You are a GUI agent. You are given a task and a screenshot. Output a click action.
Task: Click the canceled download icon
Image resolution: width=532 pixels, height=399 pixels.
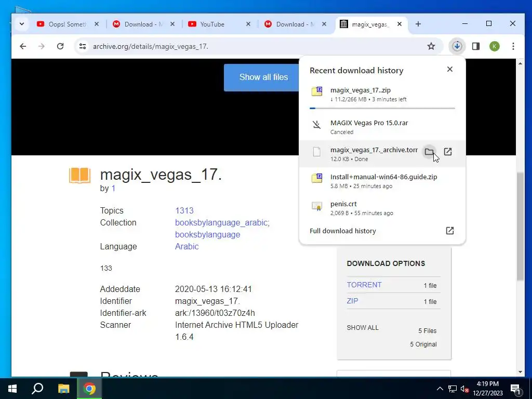point(316,125)
